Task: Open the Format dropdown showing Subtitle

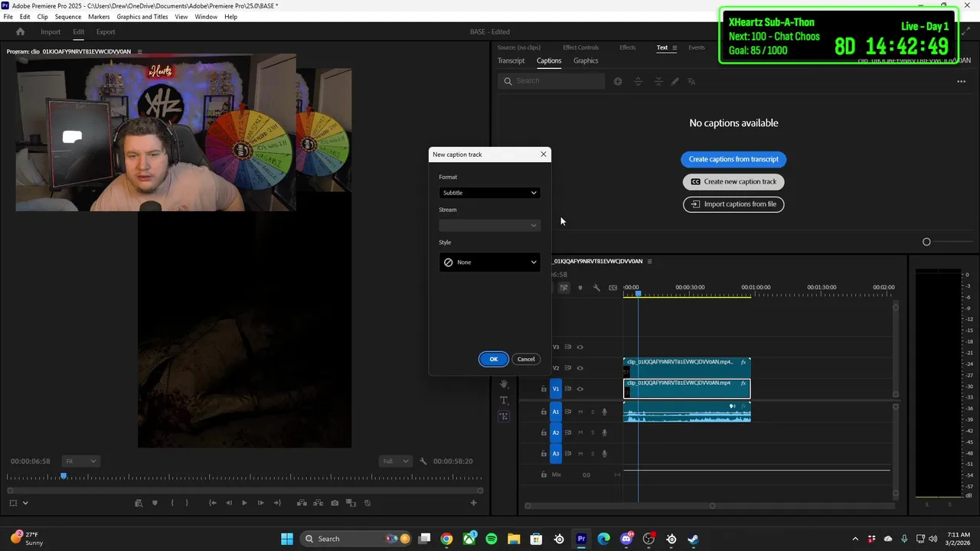Action: [489, 193]
